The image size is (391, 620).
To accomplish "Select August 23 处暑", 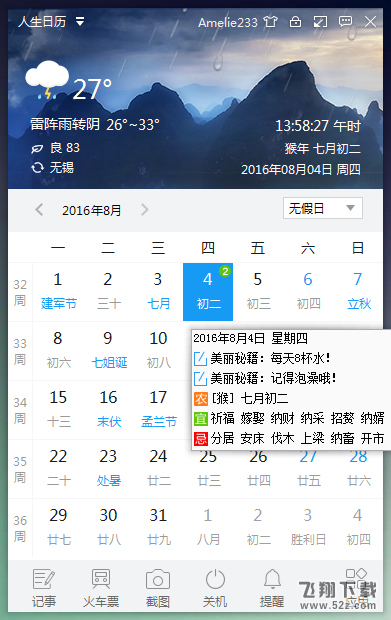I will (108, 469).
